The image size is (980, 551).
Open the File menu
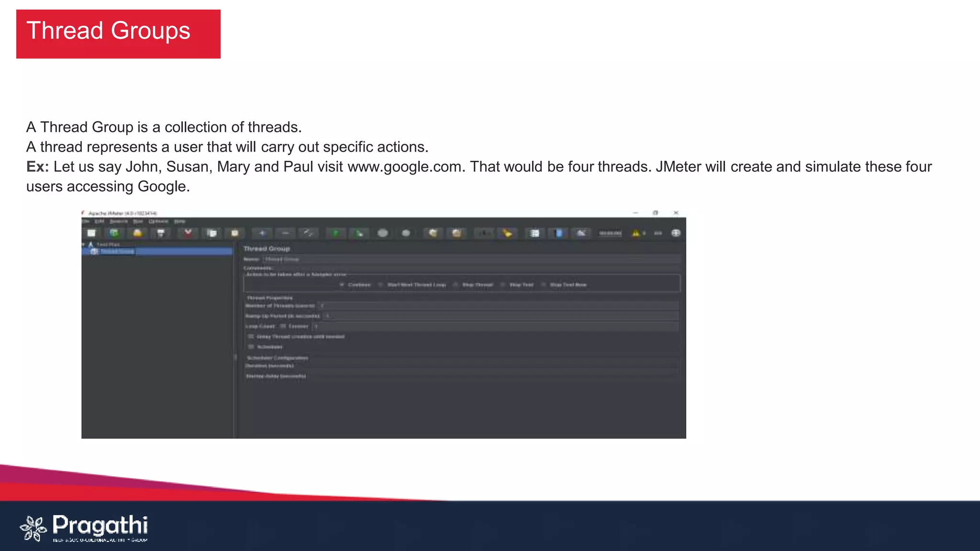[86, 221]
